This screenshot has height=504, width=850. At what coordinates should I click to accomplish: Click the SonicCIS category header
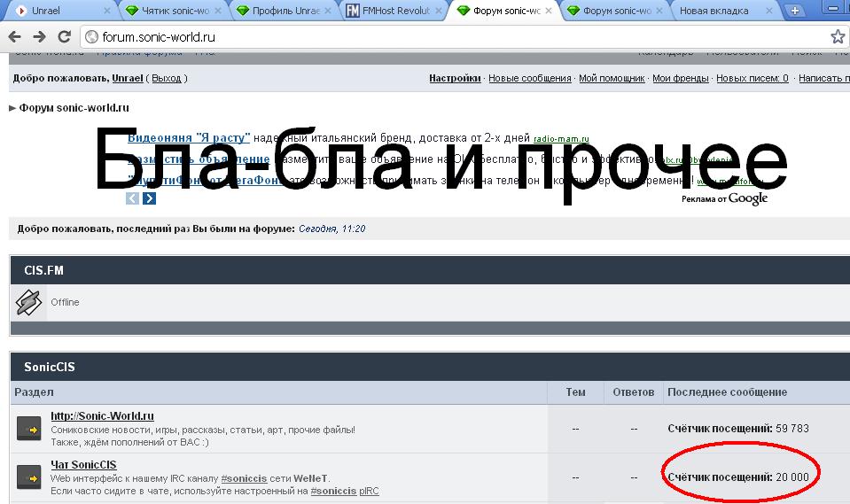pos(50,367)
